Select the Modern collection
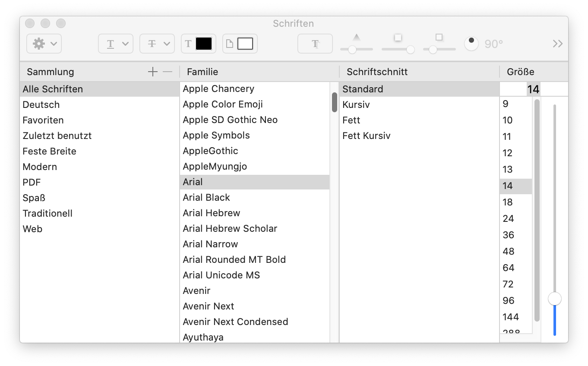588x366 pixels. pos(100,167)
